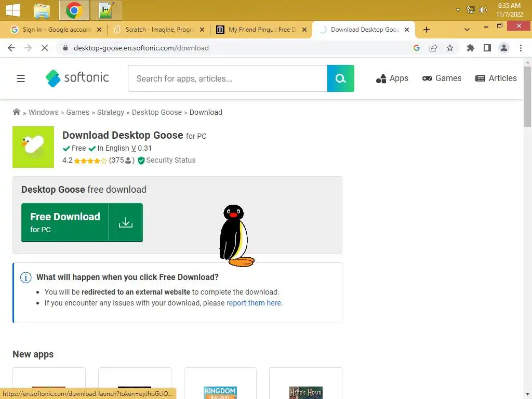This screenshot has width=532, height=399.
Task: Open the Windows Start button
Action: tap(13, 10)
